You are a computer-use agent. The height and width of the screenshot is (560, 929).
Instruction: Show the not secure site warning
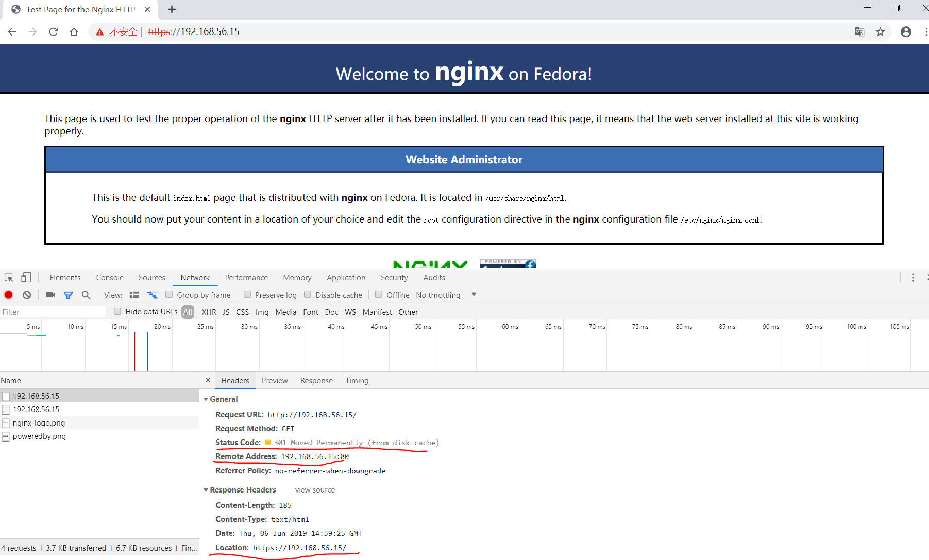point(116,32)
